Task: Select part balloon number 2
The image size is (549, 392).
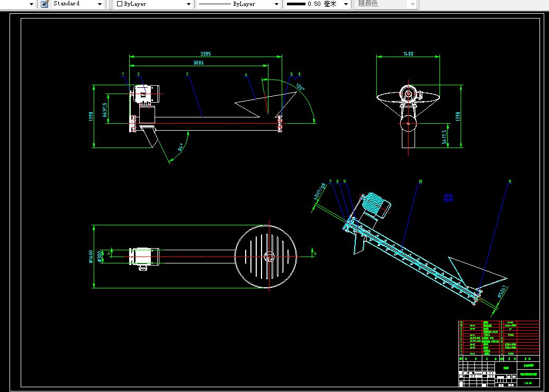Action: (x=138, y=74)
